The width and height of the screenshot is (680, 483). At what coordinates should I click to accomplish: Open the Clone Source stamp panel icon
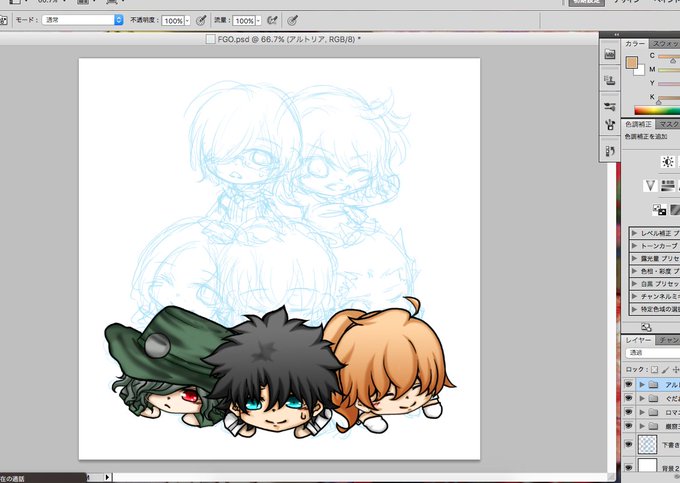point(610,80)
